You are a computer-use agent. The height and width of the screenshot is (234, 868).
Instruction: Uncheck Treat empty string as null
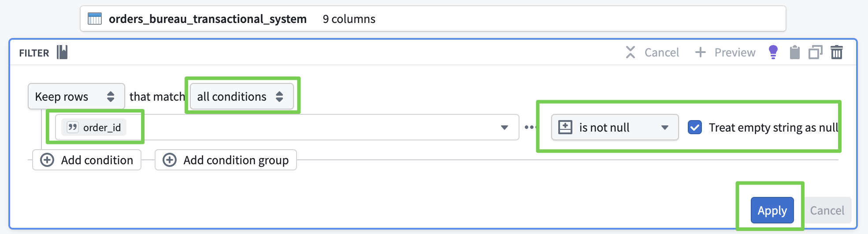coord(695,128)
